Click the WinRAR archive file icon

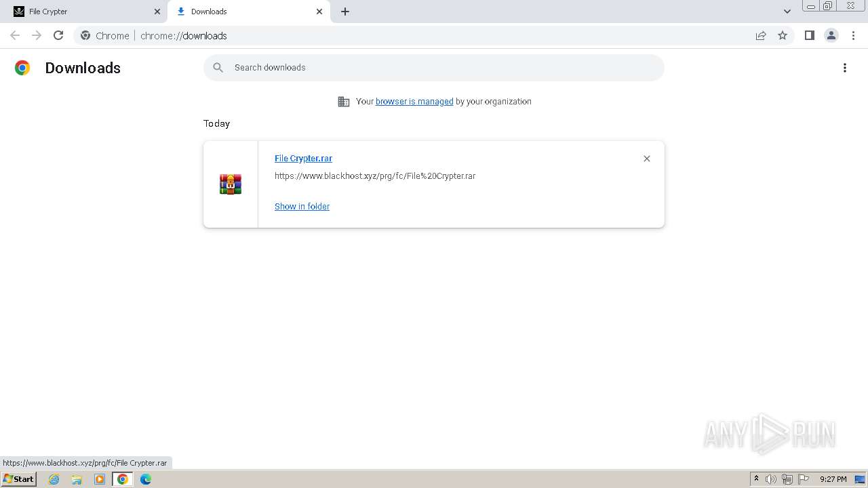point(231,184)
